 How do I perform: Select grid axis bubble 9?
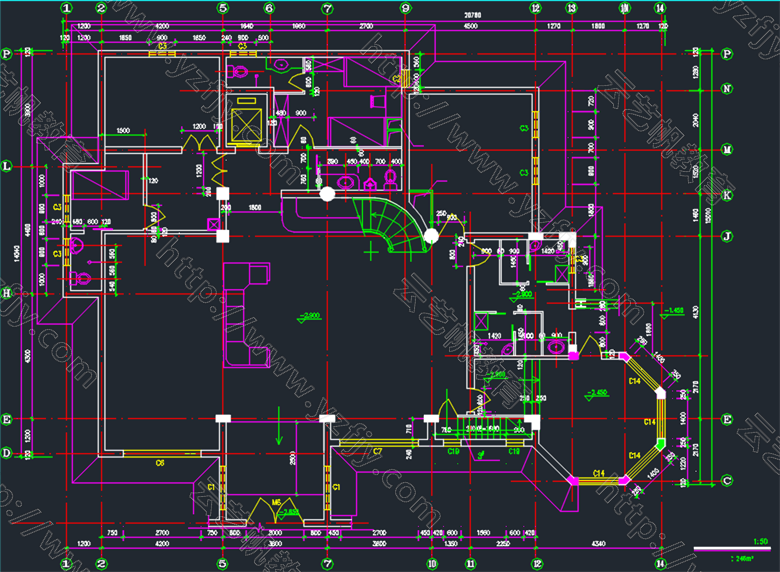click(x=405, y=8)
